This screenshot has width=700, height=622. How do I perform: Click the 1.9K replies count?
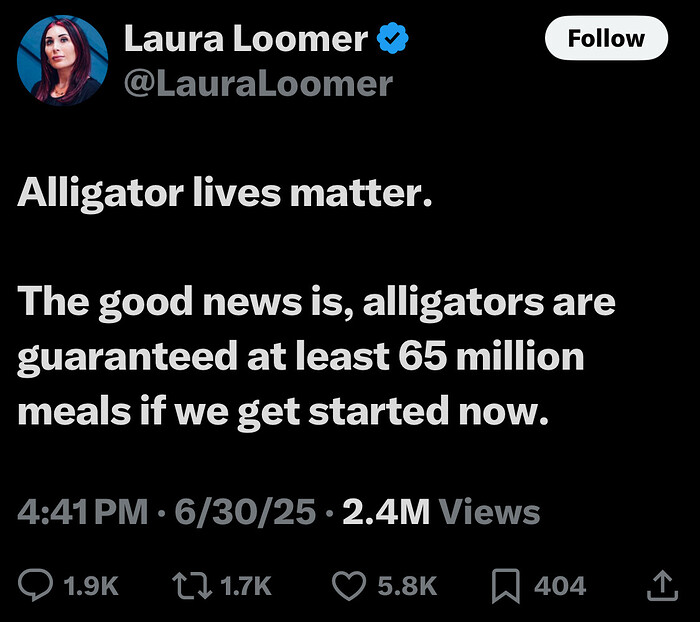[91, 585]
